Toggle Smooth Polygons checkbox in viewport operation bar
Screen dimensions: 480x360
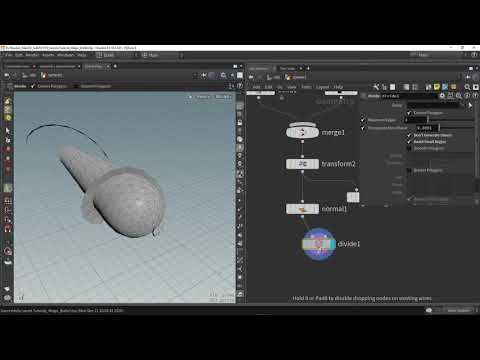point(76,86)
